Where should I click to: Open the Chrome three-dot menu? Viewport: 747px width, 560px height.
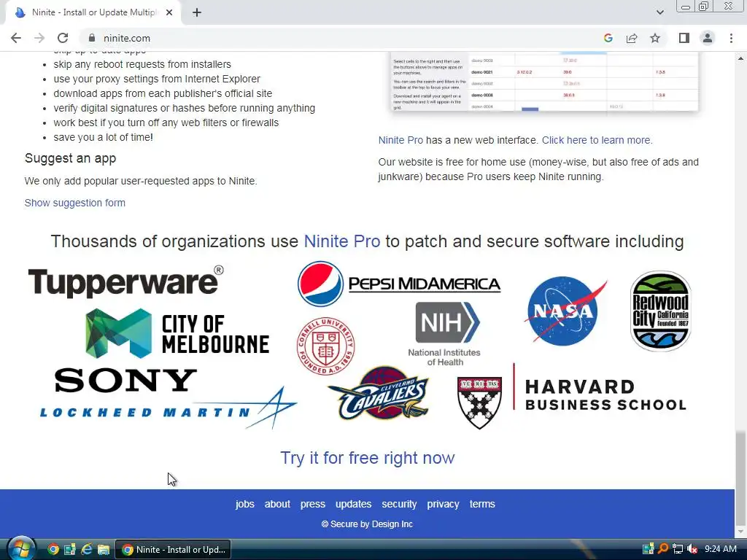731,38
